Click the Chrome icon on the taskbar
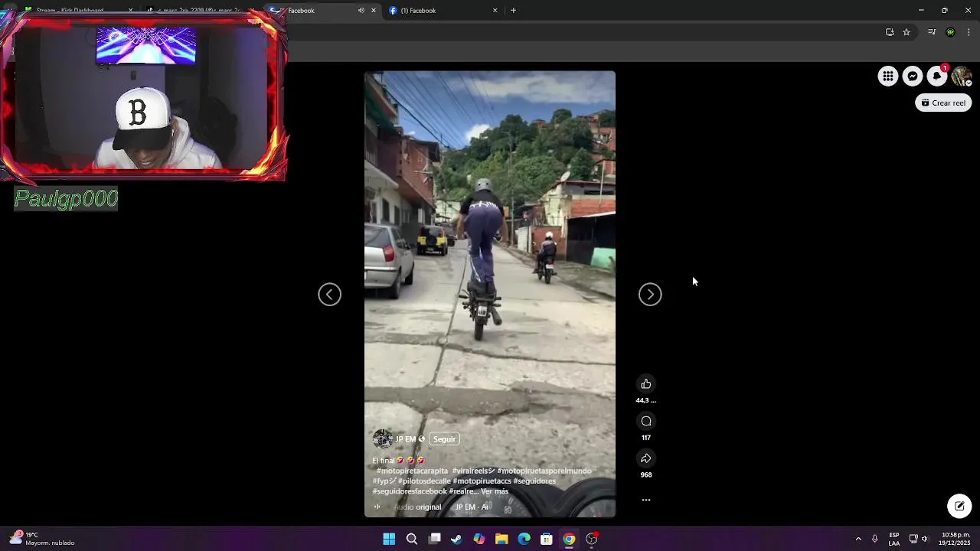 569,539
